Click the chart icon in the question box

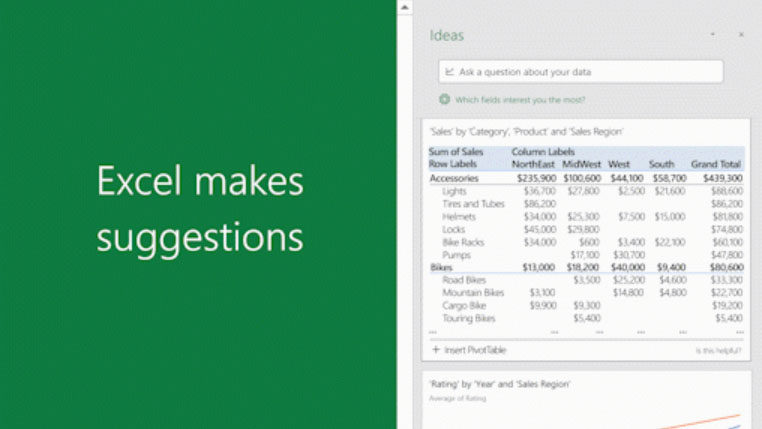(x=450, y=72)
